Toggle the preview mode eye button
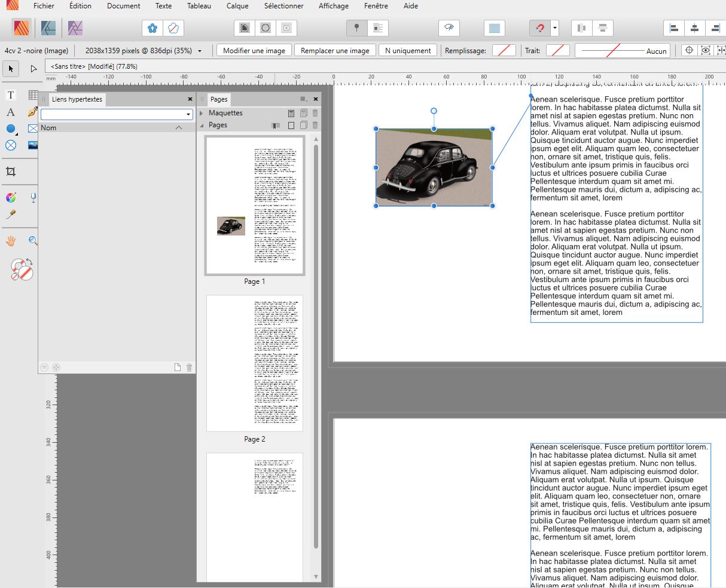 point(449,28)
